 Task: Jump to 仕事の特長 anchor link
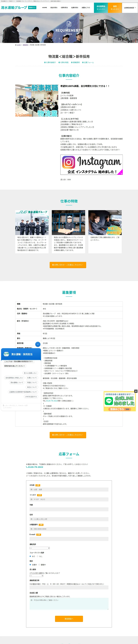[63, 62]
